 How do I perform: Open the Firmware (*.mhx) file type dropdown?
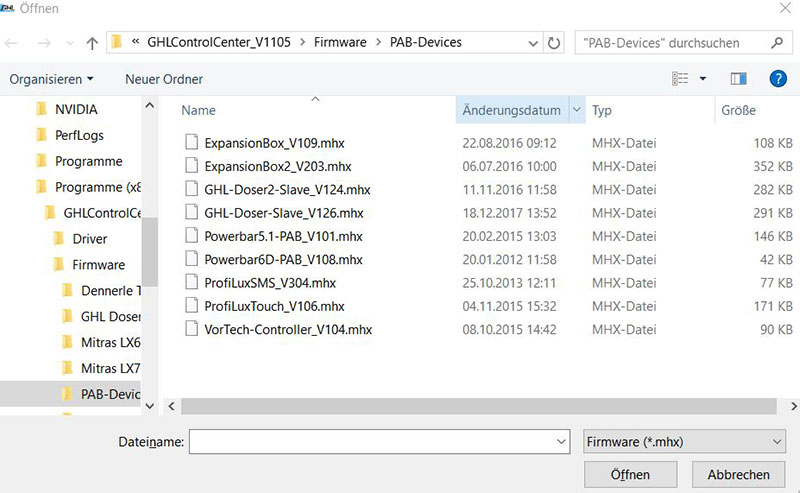coord(684,441)
